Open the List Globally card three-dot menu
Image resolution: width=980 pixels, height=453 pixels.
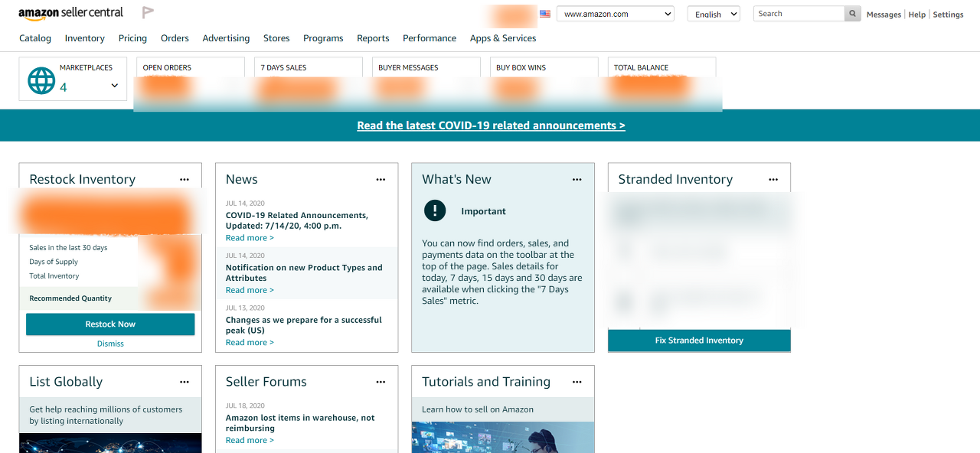tap(185, 382)
